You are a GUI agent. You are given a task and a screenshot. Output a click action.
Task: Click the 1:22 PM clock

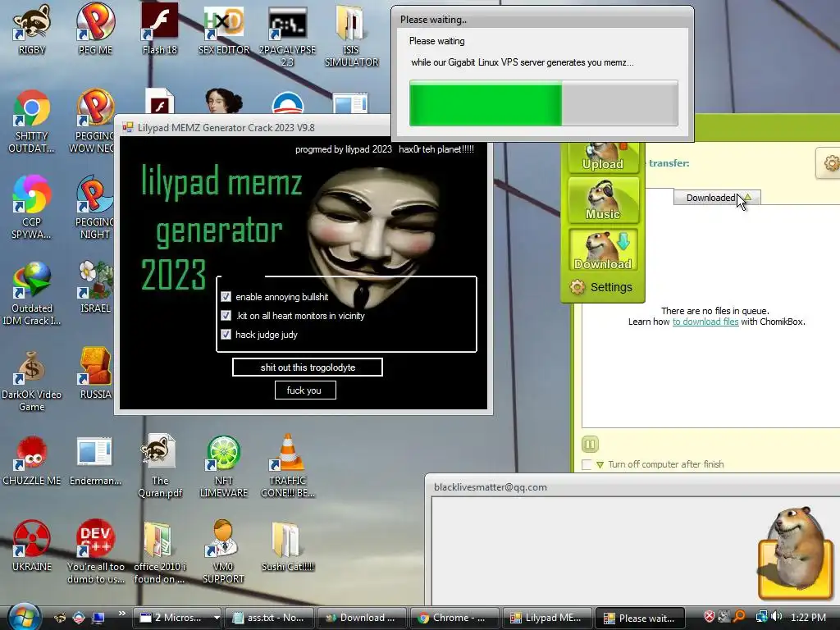coord(808,618)
